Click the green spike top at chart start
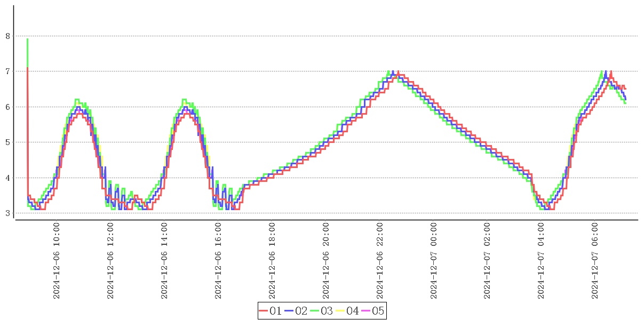644x320 pixels. [x=27, y=39]
